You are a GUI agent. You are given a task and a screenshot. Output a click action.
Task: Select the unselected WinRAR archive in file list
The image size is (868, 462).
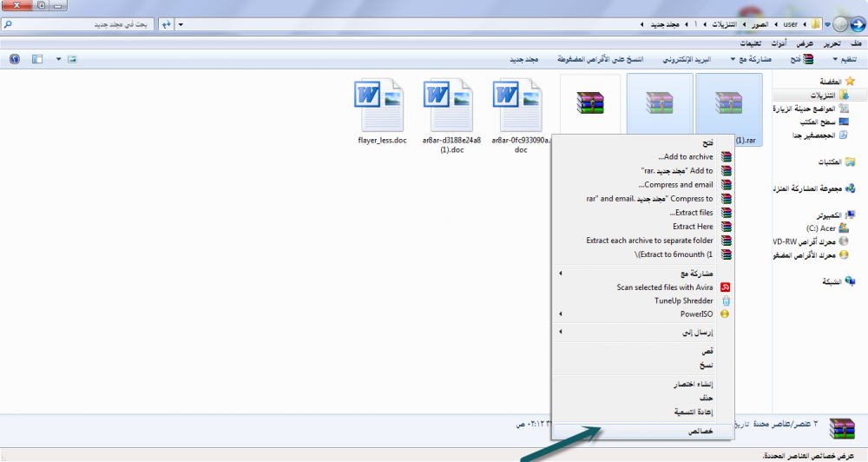[x=590, y=102]
